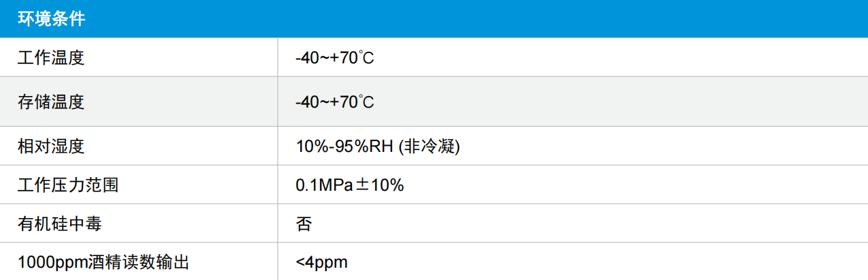Select the 有机硅中毒 row label
Viewport: 868px width, 280px height.
[60, 223]
